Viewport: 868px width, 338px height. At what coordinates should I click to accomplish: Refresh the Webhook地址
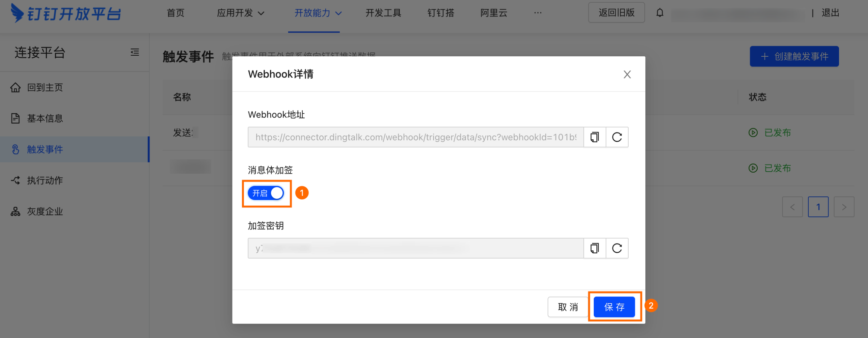[x=617, y=137]
